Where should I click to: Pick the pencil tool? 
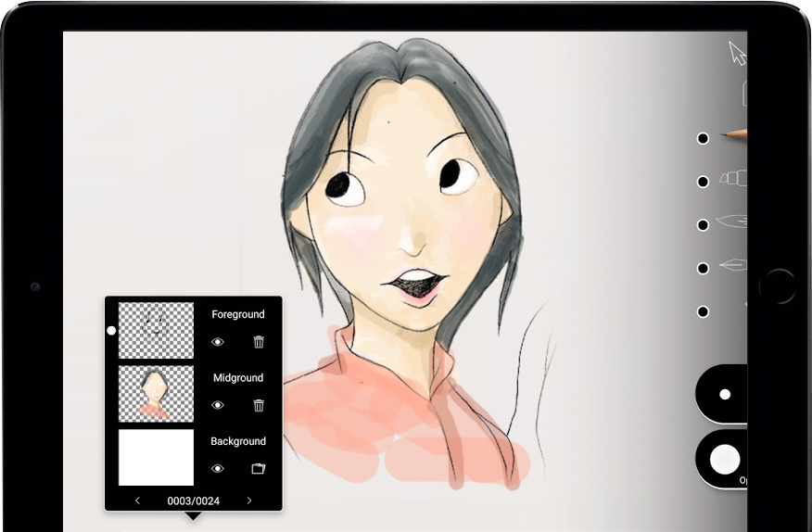[x=734, y=134]
